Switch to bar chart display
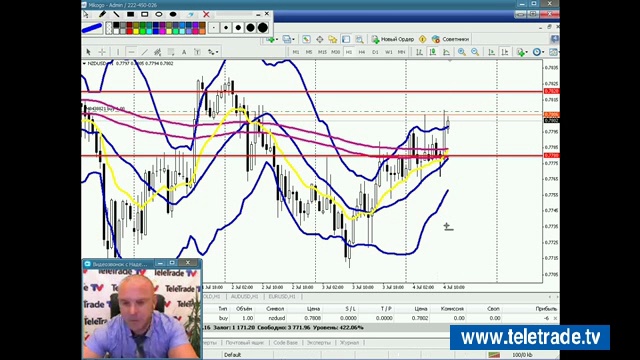The image size is (640, 360). point(419,52)
